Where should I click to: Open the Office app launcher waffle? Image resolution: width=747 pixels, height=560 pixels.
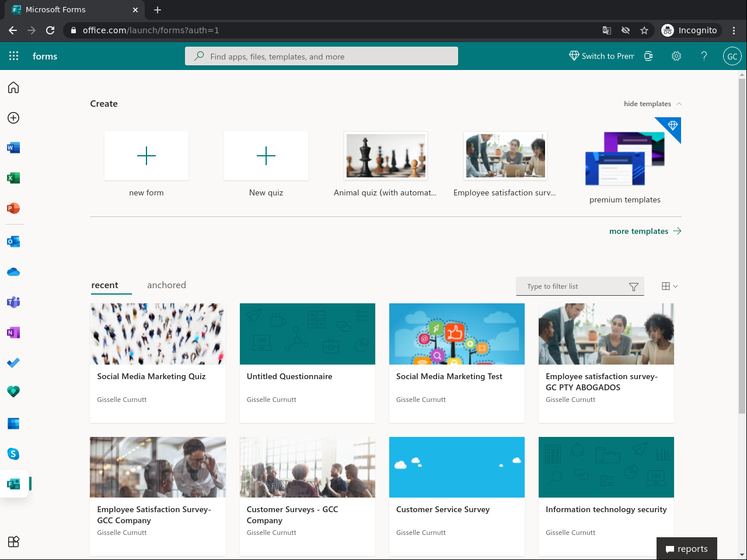click(x=14, y=56)
